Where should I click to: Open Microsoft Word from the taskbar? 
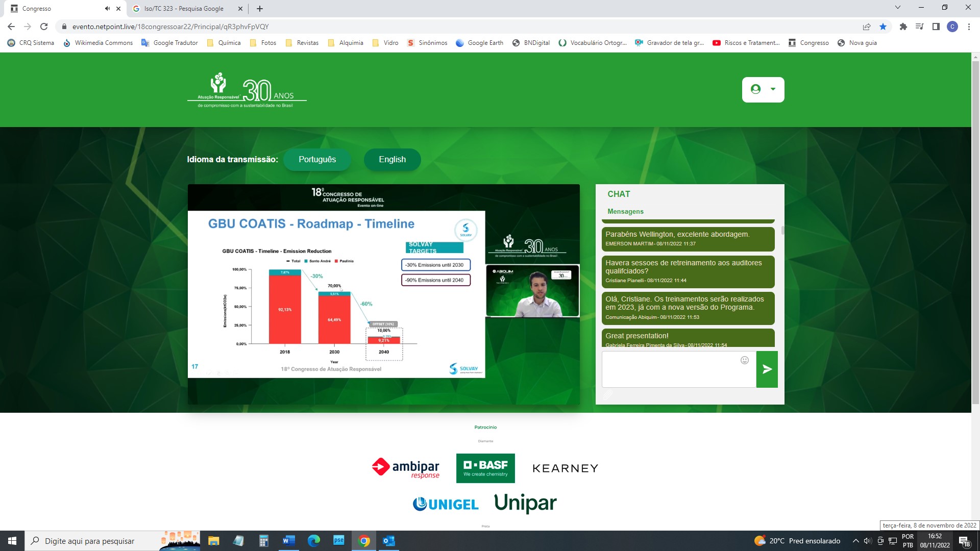tap(288, 541)
